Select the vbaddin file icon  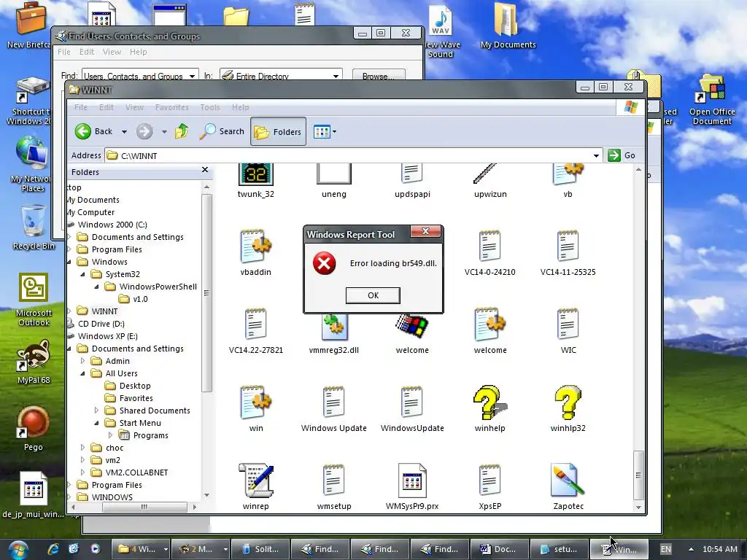point(256,252)
